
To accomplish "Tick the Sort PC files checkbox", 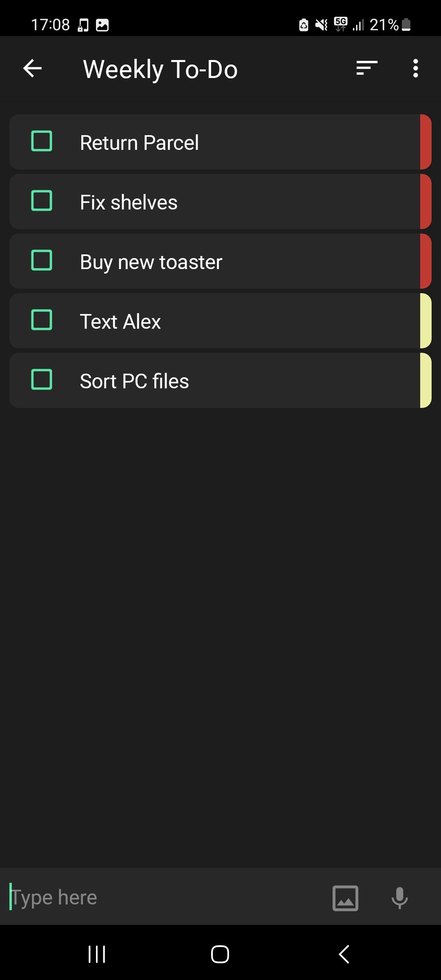I will click(42, 380).
